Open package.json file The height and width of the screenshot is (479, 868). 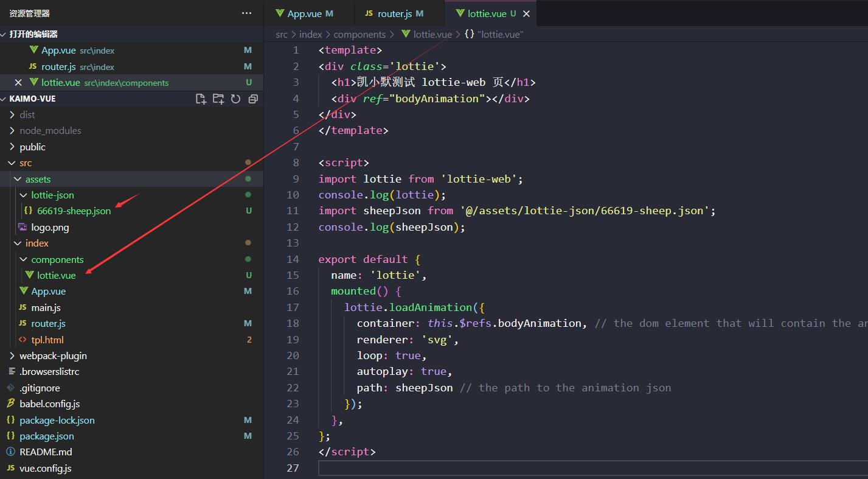point(131,436)
